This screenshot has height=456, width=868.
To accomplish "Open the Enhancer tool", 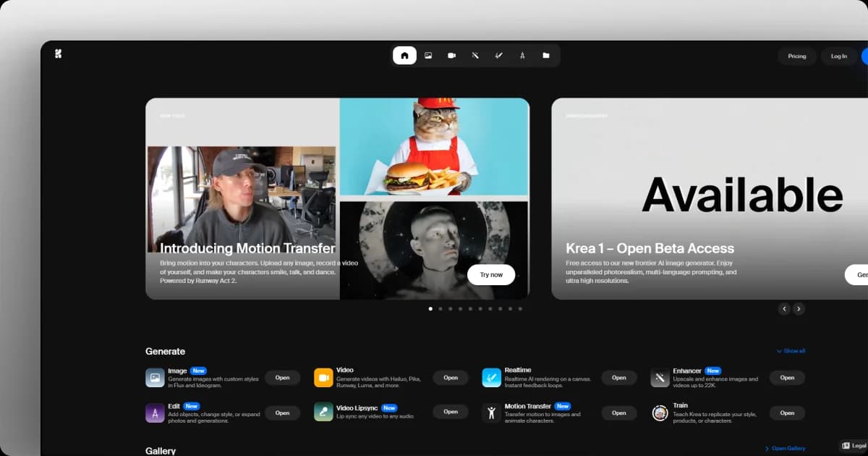I will (787, 378).
